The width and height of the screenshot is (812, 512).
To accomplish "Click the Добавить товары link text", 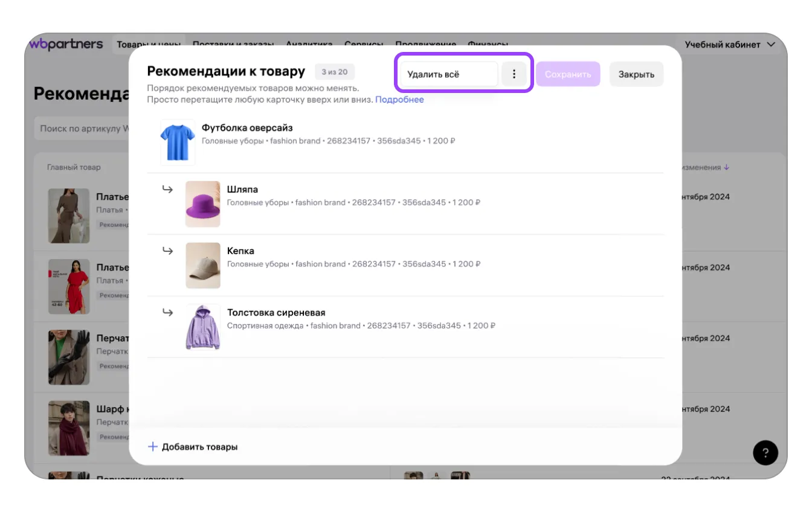I will pyautogui.click(x=199, y=447).
